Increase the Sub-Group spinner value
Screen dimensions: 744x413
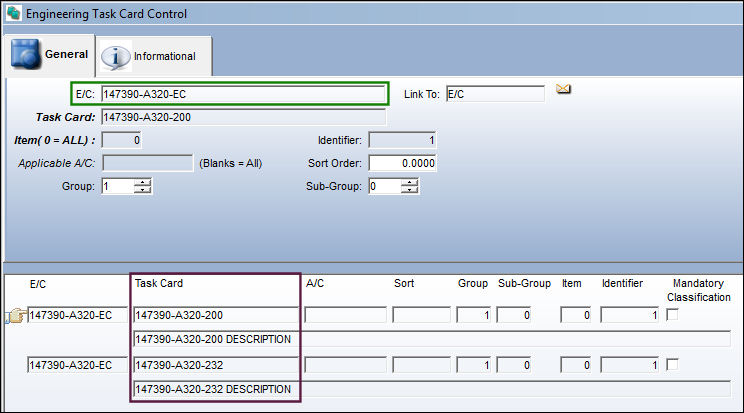point(410,182)
